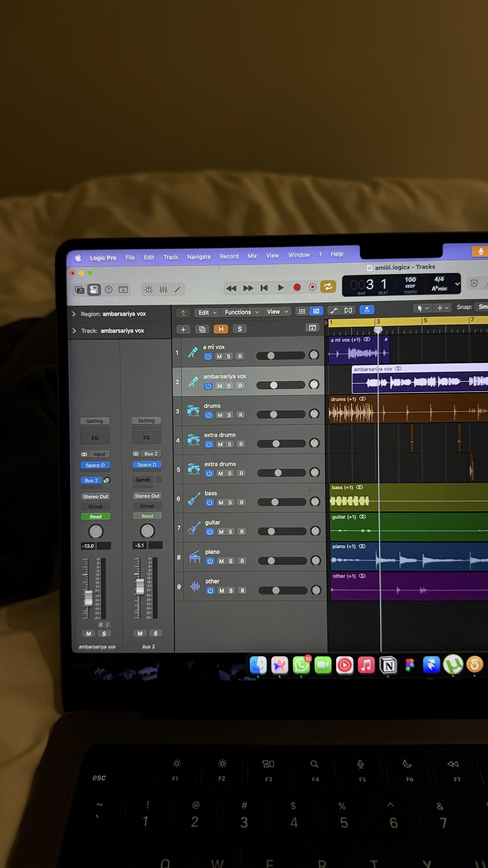Screen dimensions: 488x868
Task: Click Stereo Out on ambarsariya vox strip
Action: pos(96,496)
